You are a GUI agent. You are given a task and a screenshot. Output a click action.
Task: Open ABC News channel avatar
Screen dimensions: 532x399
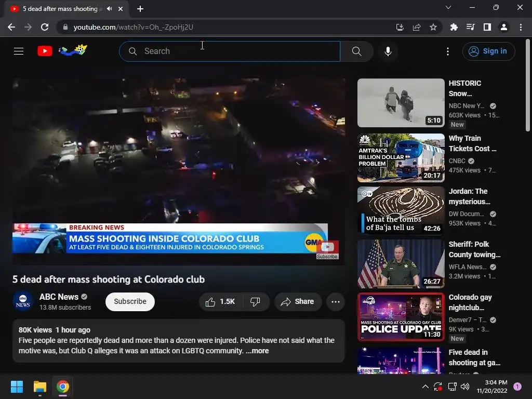pyautogui.click(x=23, y=301)
